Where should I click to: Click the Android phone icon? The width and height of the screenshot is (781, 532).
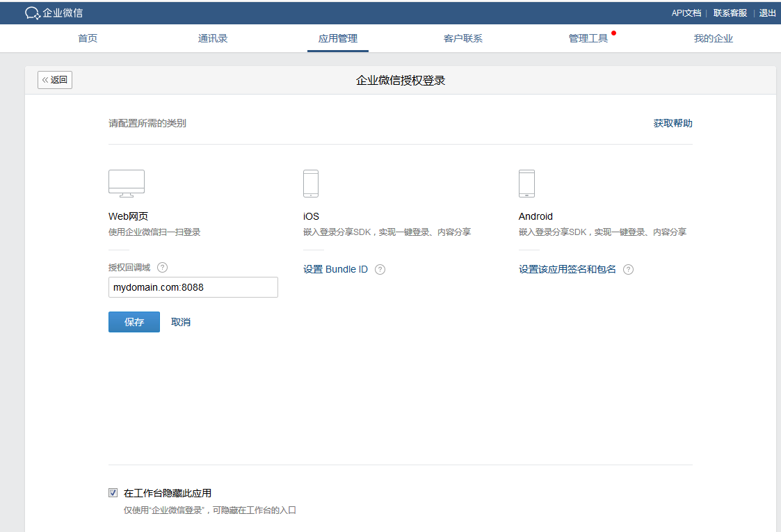526,184
